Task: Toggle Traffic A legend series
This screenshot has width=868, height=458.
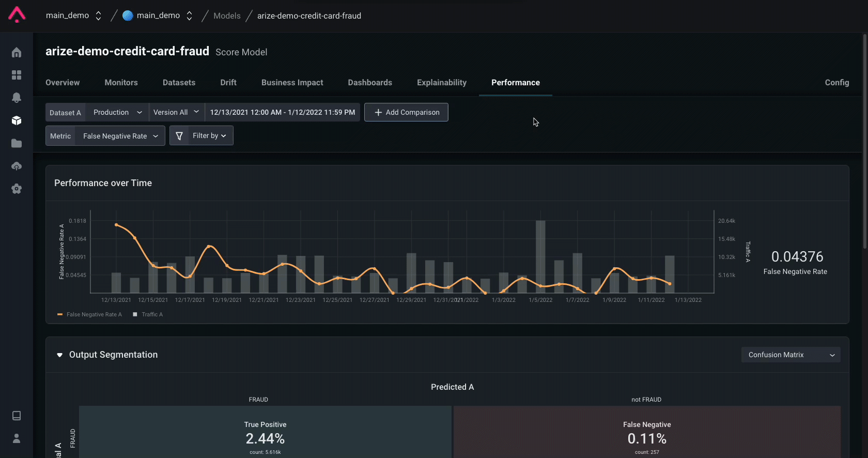Action: [x=148, y=314]
